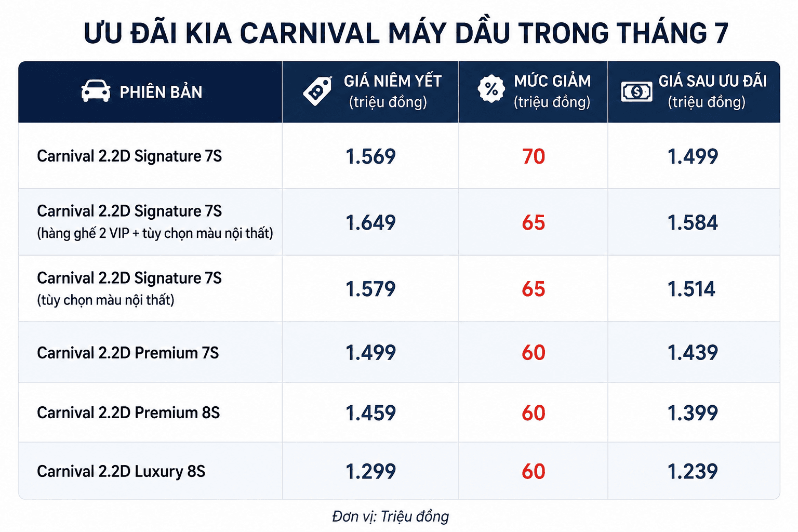The width and height of the screenshot is (798, 532).
Task: Click the listed price 1.649
Action: [x=370, y=222]
